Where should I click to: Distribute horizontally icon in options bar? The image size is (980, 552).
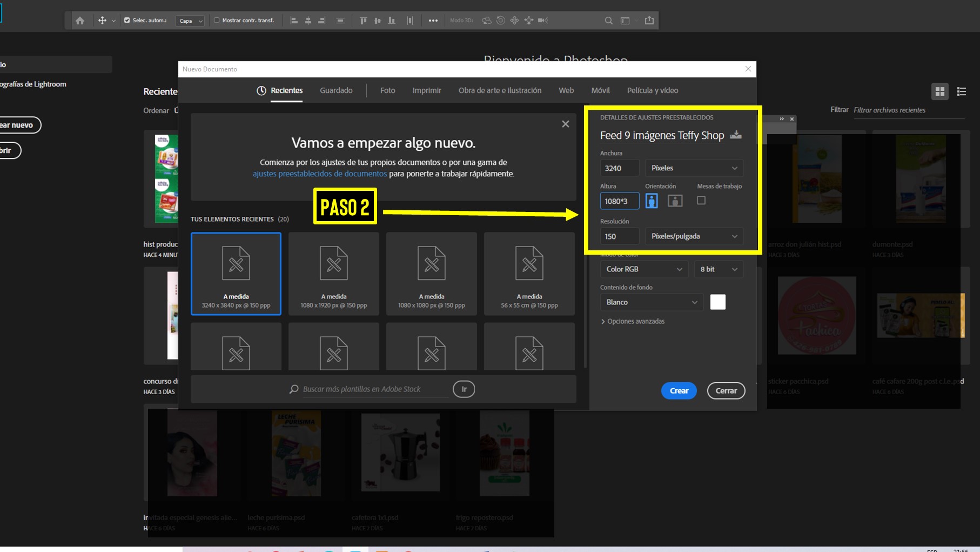click(x=410, y=21)
